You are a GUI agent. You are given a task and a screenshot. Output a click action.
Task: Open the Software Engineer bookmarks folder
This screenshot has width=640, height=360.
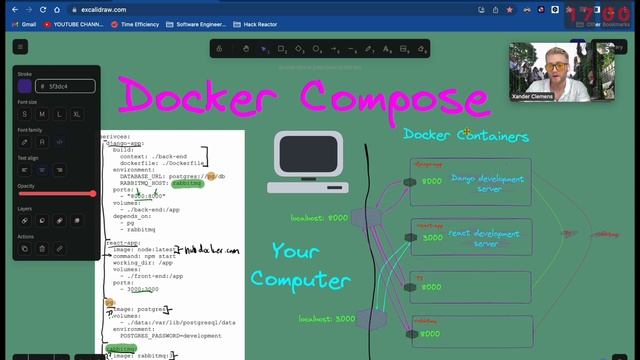pos(196,24)
